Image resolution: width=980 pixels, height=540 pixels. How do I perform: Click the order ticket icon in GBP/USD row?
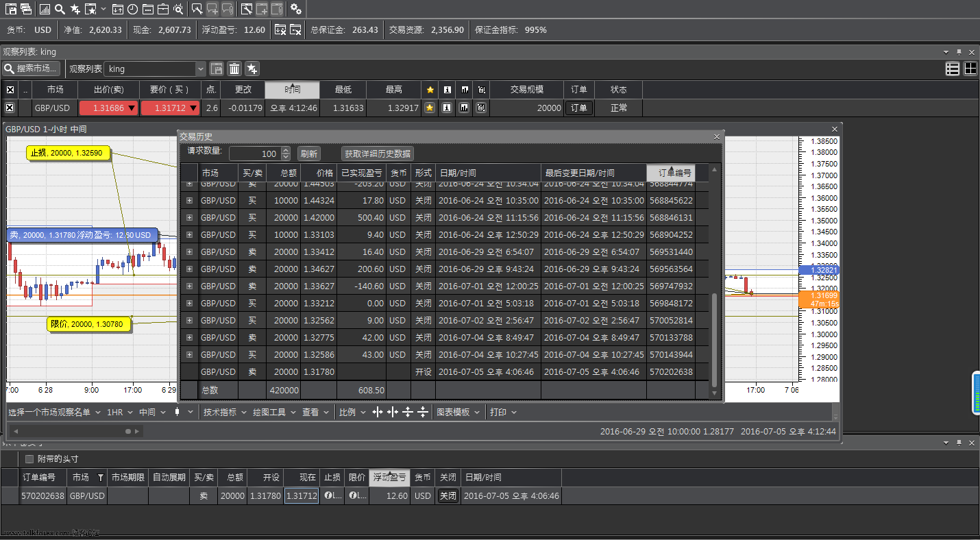coord(481,108)
